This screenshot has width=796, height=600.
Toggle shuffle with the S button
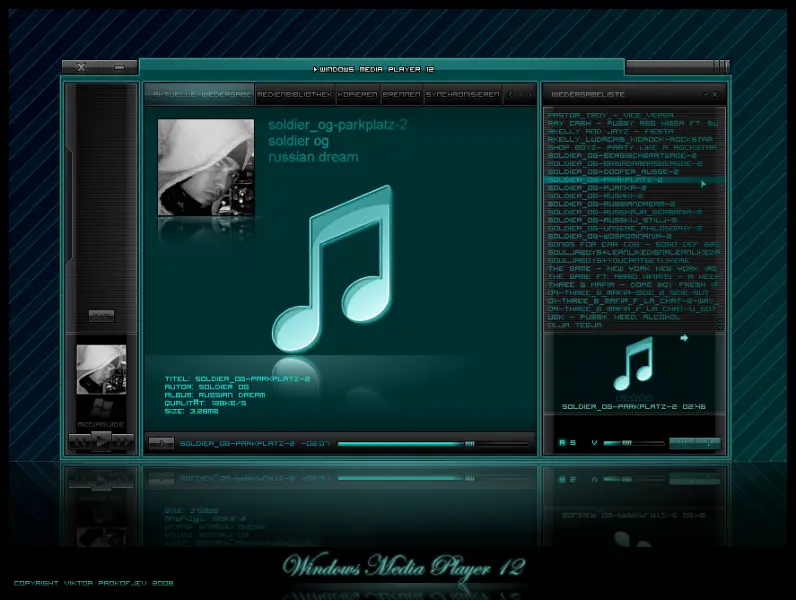pos(573,443)
